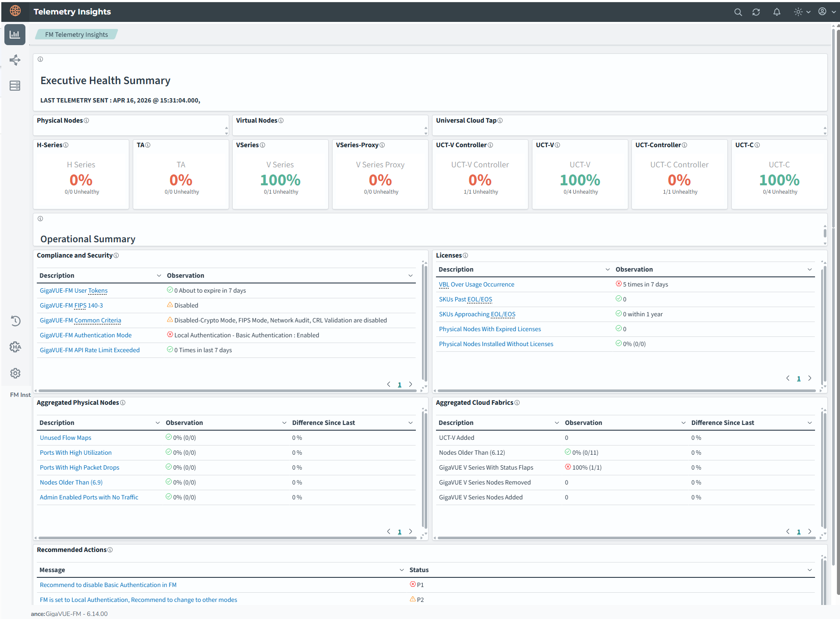
Task: Open GigaVUE-FM Authentication Mode link
Action: [86, 335]
